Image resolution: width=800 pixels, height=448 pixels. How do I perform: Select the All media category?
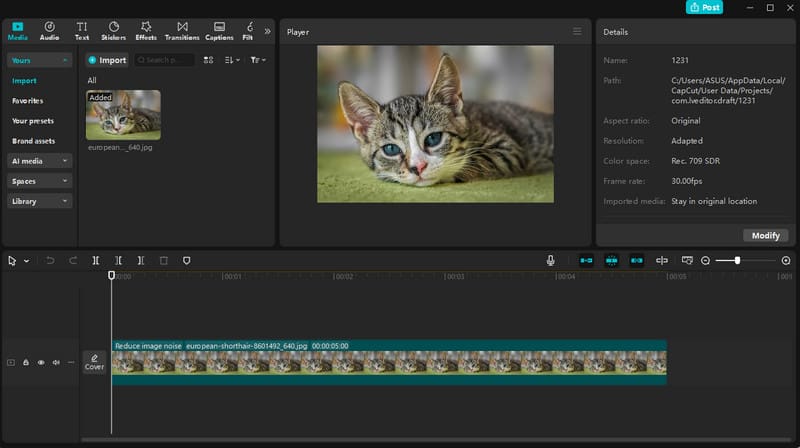click(x=92, y=80)
